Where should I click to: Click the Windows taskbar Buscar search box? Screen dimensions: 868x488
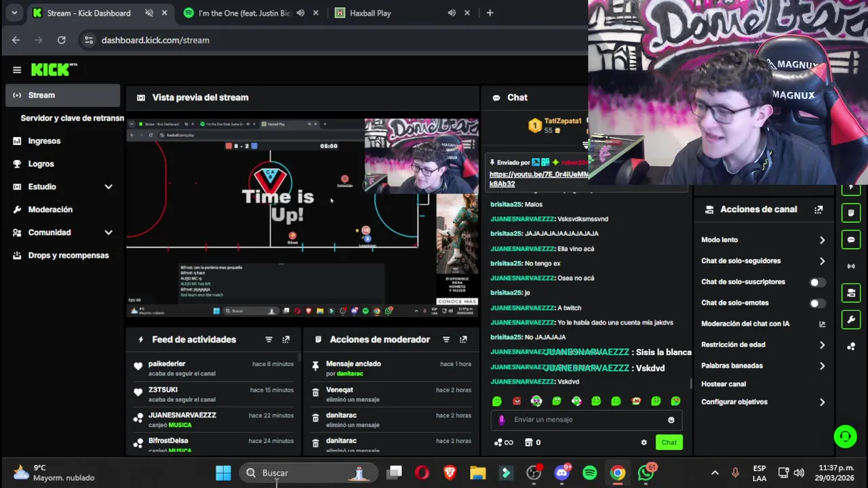pos(308,473)
